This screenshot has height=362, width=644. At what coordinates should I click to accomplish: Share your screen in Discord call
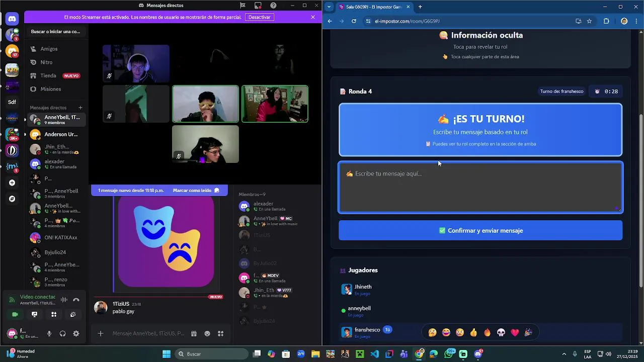coord(34,314)
